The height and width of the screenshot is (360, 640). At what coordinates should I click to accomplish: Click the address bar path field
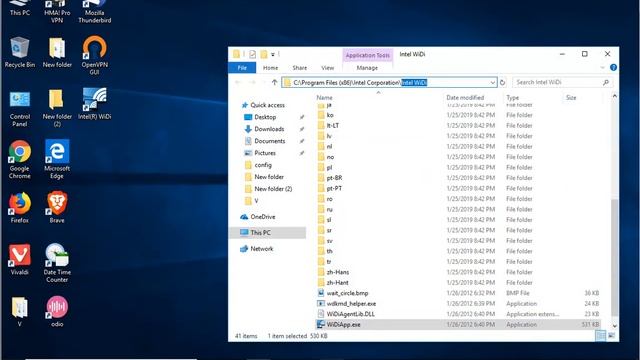390,82
